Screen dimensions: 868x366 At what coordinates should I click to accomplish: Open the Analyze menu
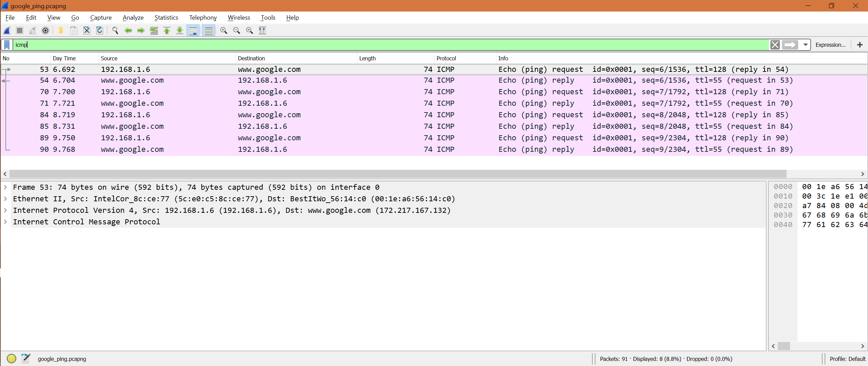point(132,17)
